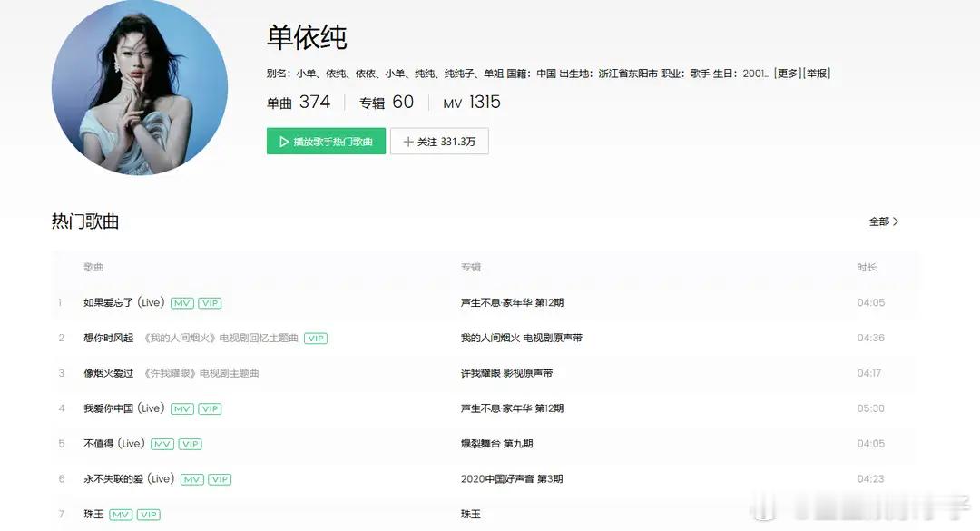The height and width of the screenshot is (531, 980).
Task: Open album 许我耀眼 影视原声带
Action: pos(507,373)
